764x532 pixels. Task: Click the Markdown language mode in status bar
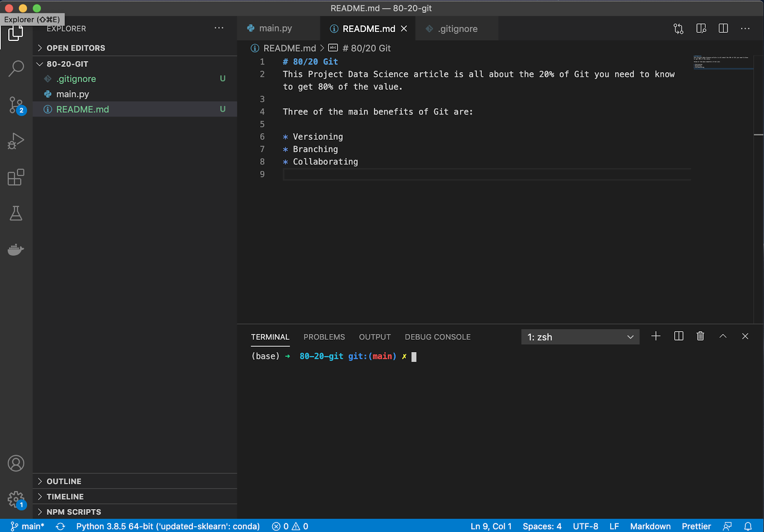coord(650,526)
